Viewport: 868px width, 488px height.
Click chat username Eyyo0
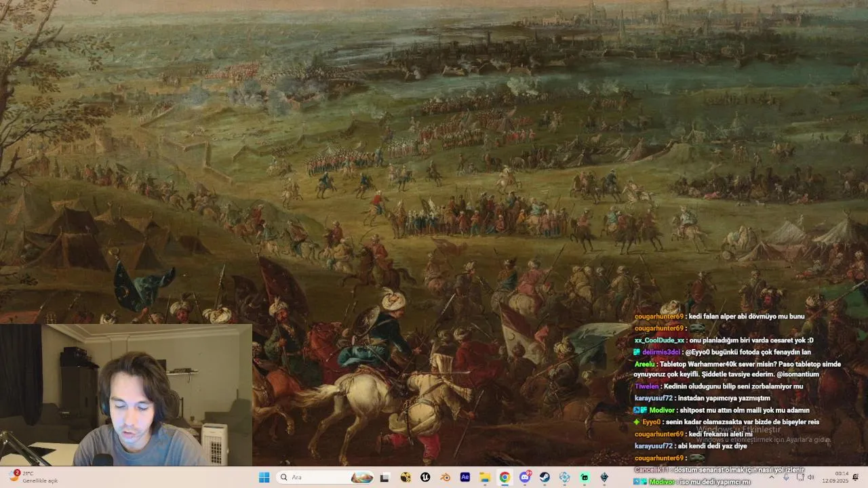pos(651,422)
